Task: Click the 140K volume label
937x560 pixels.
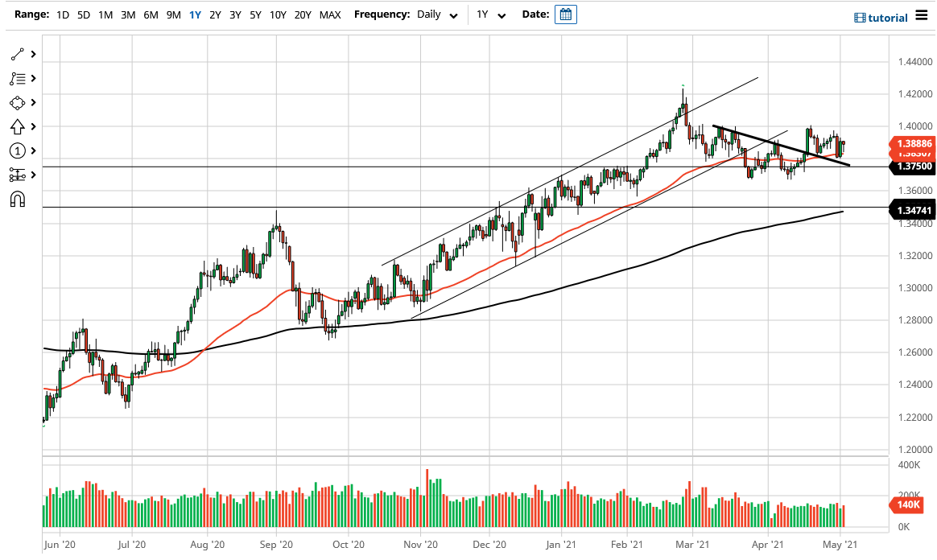Action: click(x=908, y=505)
